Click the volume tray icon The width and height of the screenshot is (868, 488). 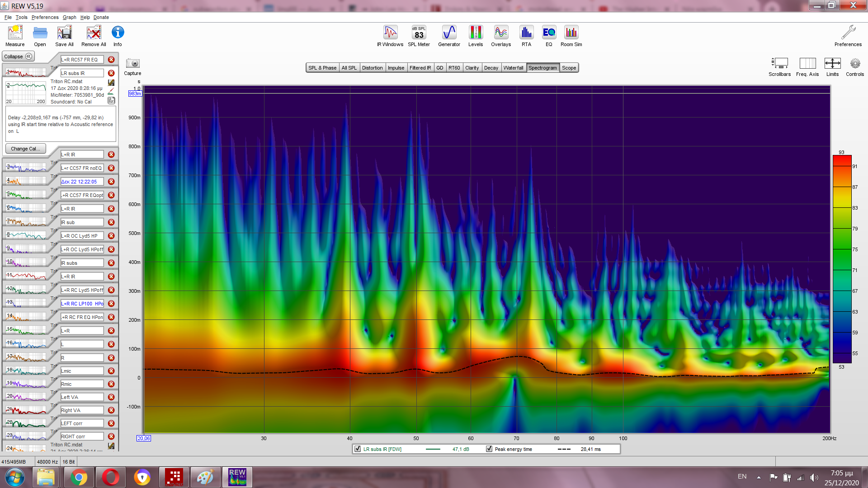[814, 477]
